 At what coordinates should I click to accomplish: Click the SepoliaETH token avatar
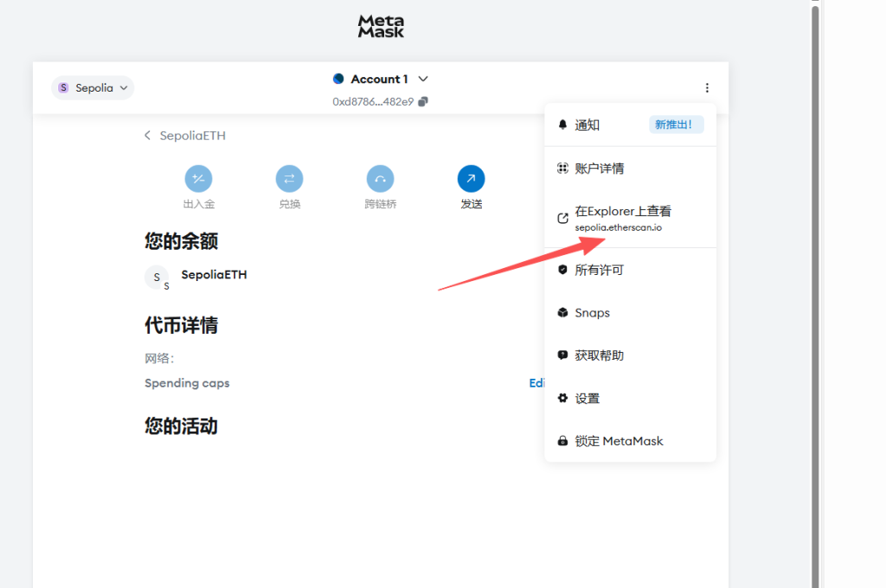click(157, 278)
